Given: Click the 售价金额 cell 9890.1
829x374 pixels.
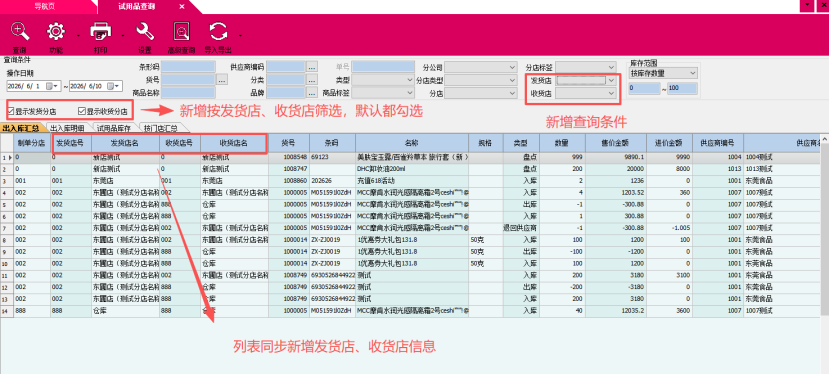Looking at the screenshot, I should click(x=616, y=158).
